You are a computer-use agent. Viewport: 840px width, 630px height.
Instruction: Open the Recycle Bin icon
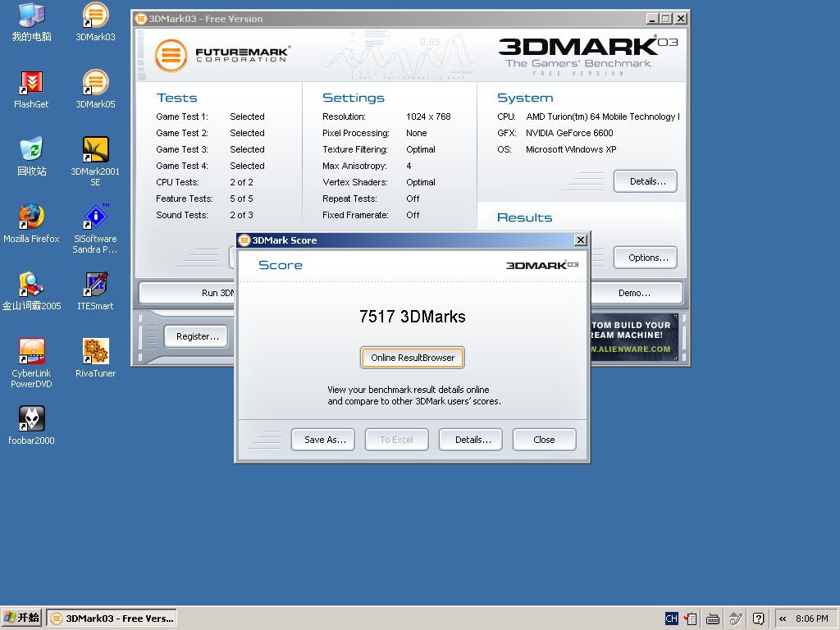tap(32, 157)
